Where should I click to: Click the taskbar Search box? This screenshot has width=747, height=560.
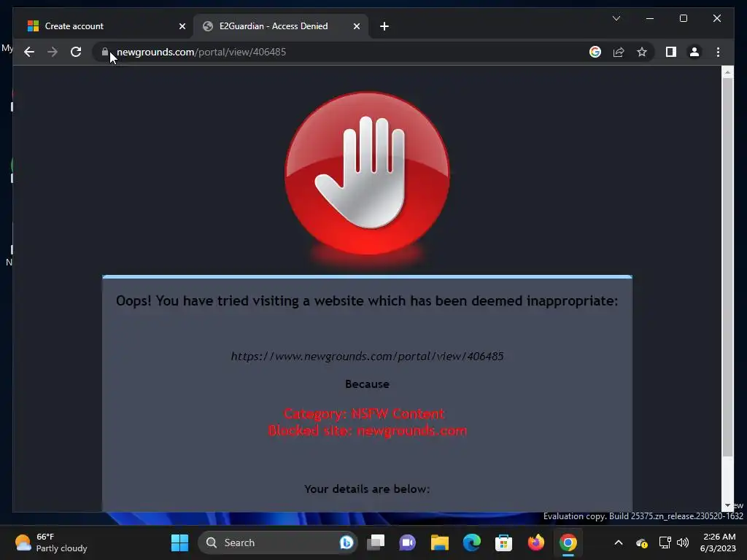click(277, 542)
